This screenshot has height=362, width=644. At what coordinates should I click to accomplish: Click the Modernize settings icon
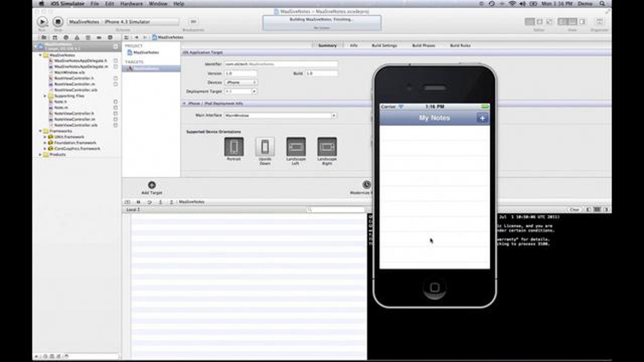click(x=367, y=184)
